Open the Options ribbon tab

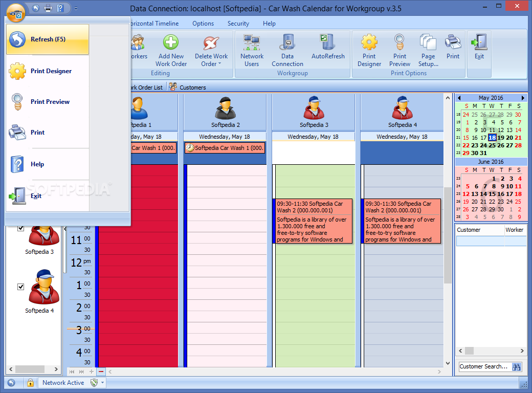(203, 24)
